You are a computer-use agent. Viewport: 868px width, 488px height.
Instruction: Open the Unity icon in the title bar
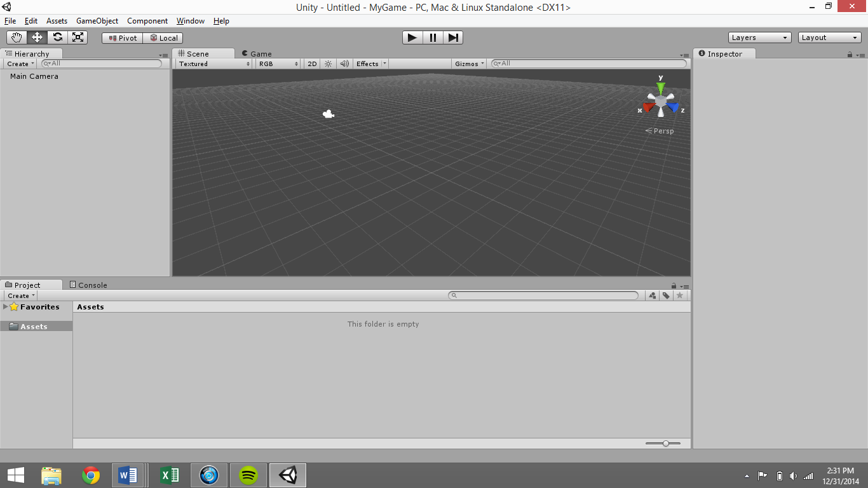pos(6,7)
